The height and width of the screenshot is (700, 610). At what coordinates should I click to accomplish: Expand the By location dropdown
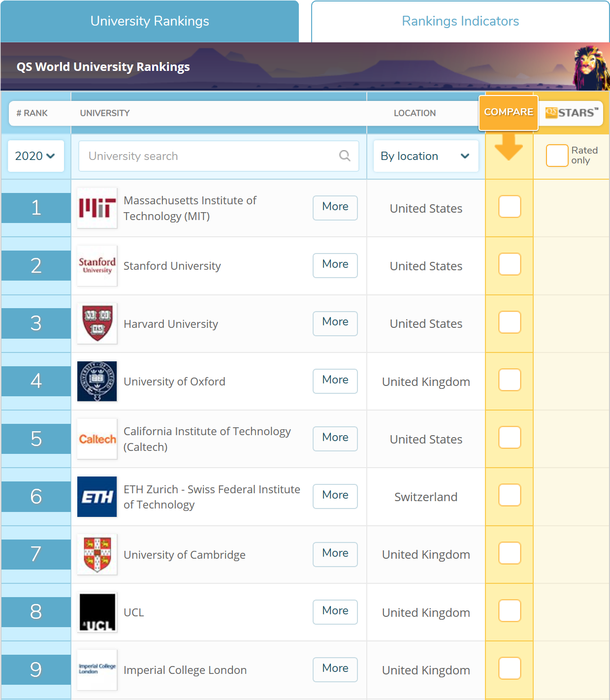pos(425,156)
